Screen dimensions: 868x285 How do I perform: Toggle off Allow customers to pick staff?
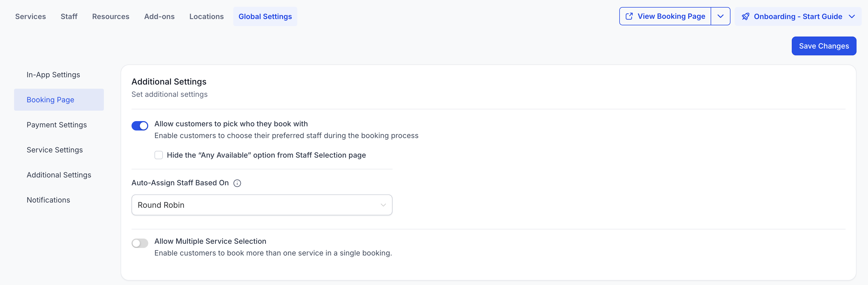tap(140, 126)
